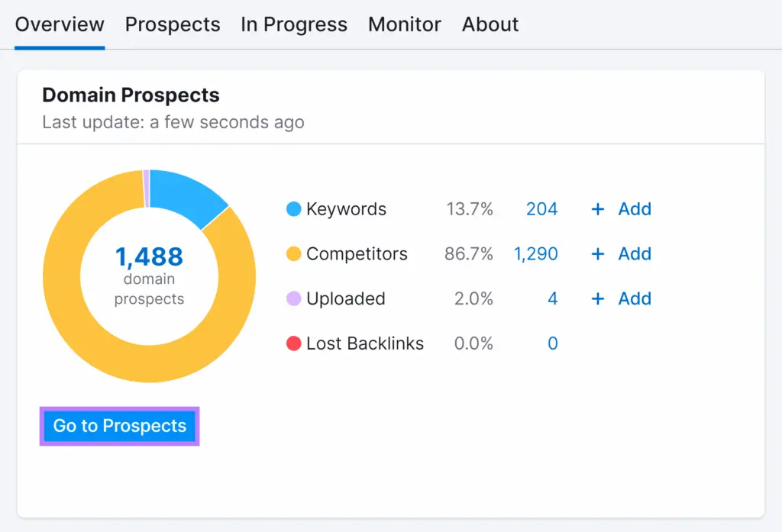
Task: Click the plus icon next to Uploaded
Action: point(598,298)
